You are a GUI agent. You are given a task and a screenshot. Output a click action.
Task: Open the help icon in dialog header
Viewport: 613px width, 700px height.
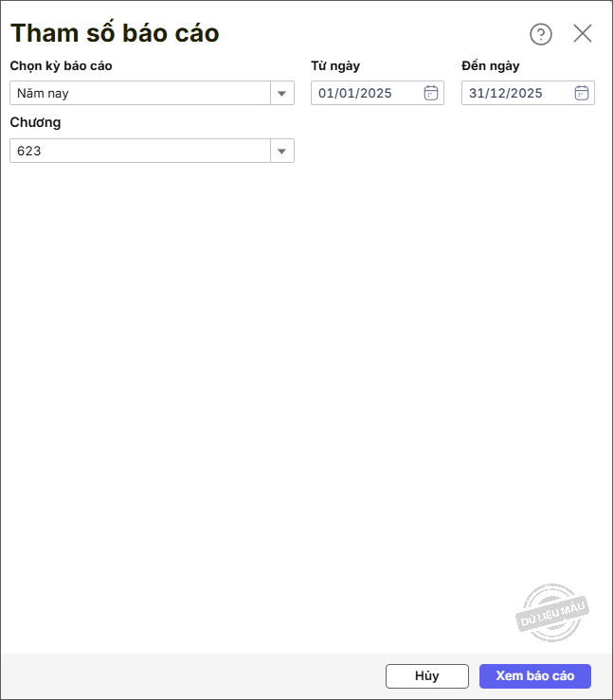pyautogui.click(x=540, y=34)
